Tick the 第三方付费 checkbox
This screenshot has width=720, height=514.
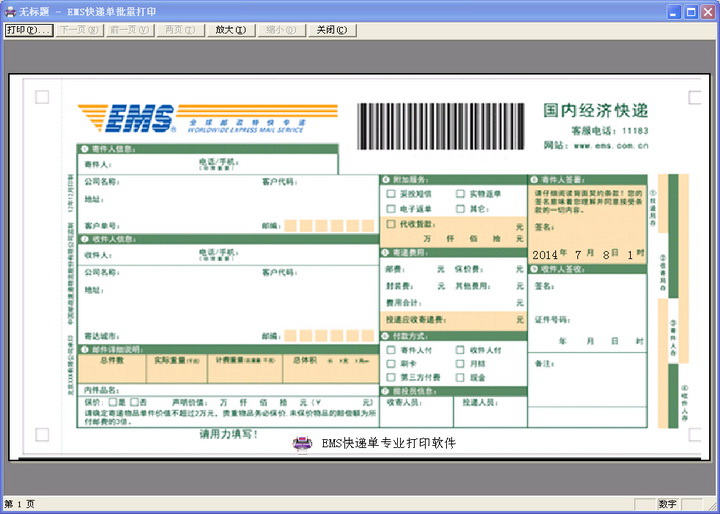coord(391,378)
